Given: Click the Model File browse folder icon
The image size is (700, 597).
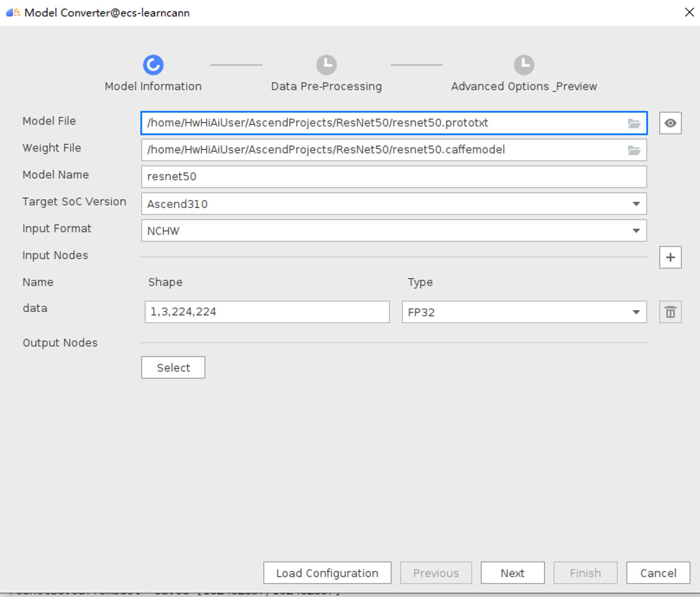Looking at the screenshot, I should click(634, 123).
